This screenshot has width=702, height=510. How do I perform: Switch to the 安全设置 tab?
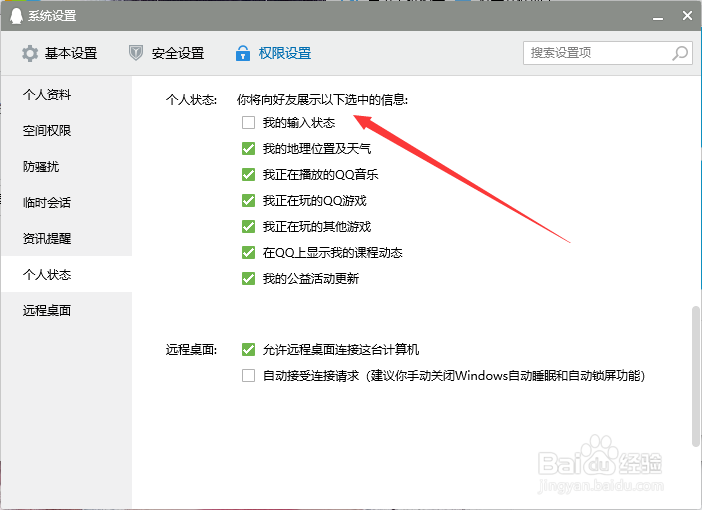tap(167, 53)
